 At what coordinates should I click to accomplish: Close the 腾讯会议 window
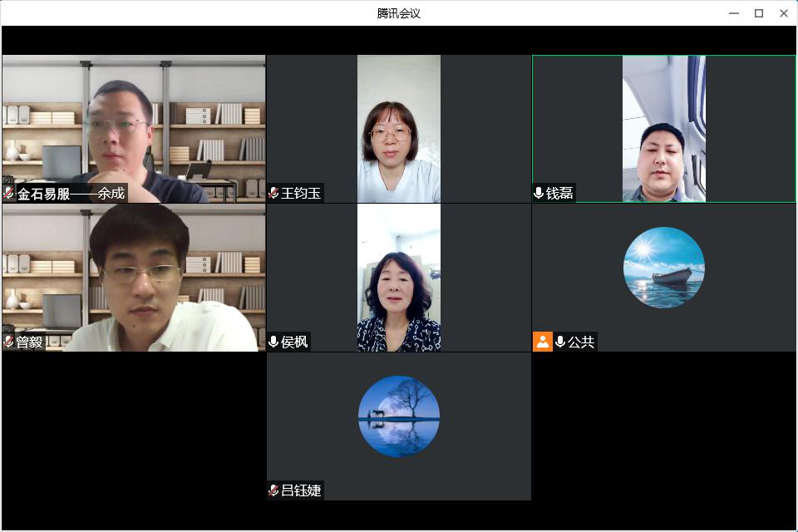pos(784,13)
